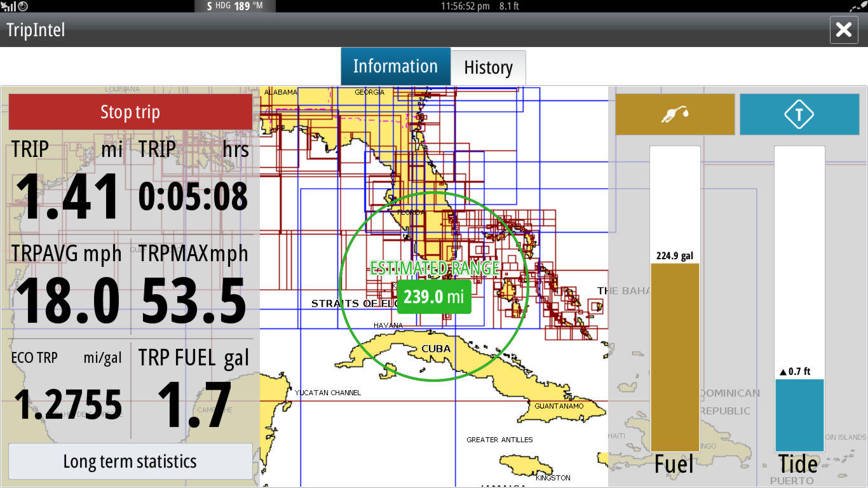Click HAVANA label on the chart
The image size is (868, 488).
388,325
